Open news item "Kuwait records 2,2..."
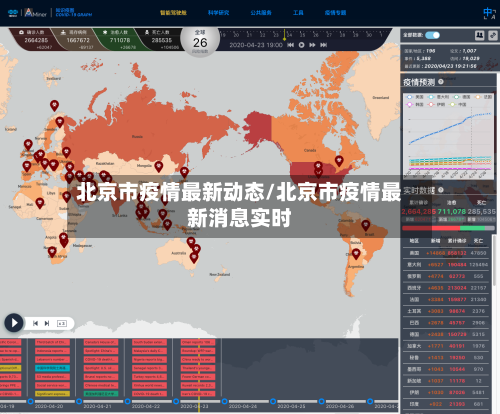Viewport: 500px width, 414px height. tap(198, 385)
